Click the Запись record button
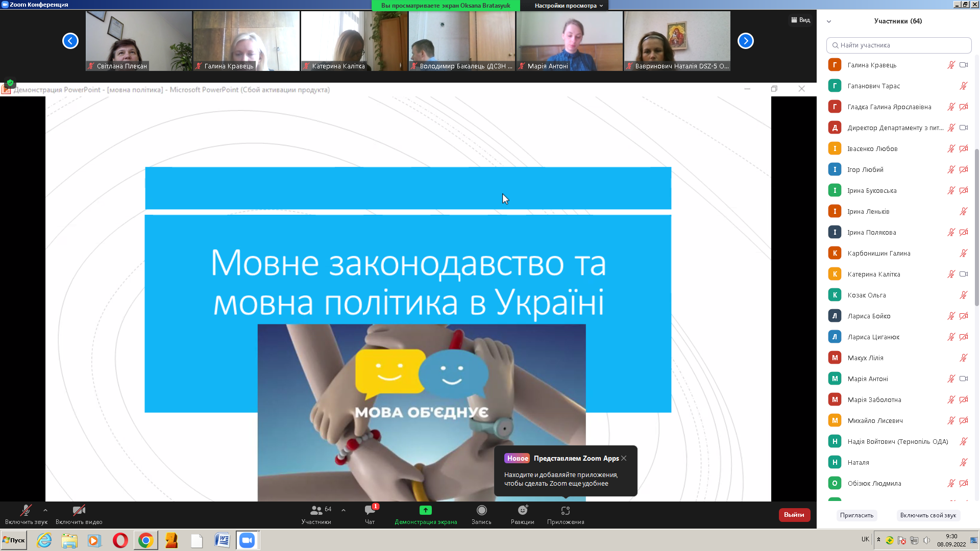The image size is (980, 551). 481,514
